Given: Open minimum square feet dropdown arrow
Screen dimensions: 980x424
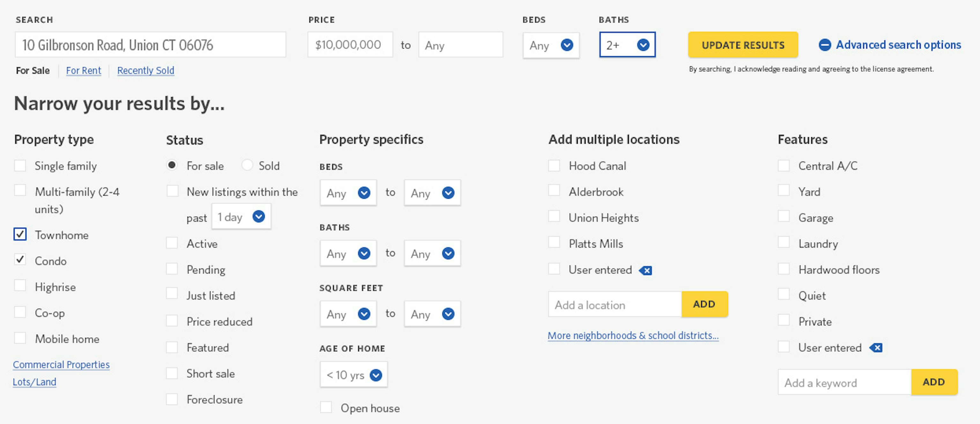Looking at the screenshot, I should coord(364,314).
